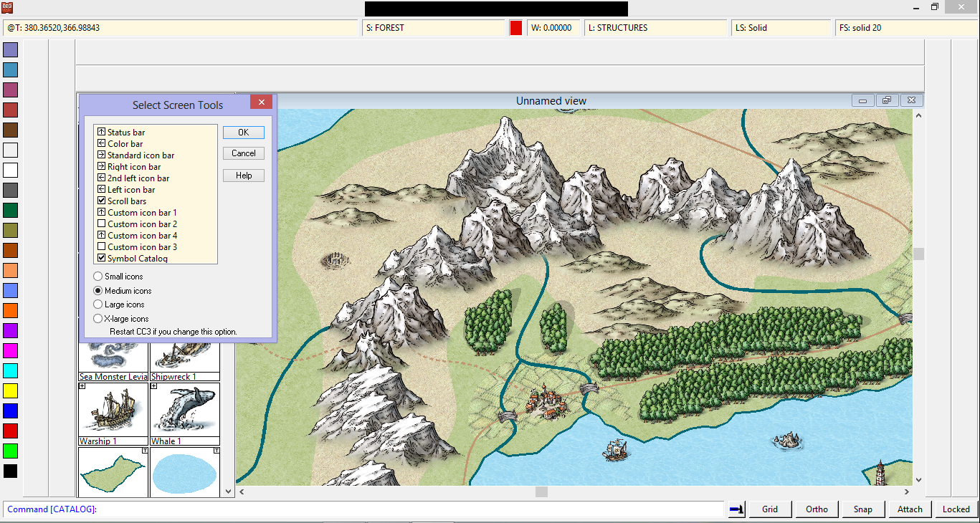The width and height of the screenshot is (980, 523).
Task: Restore the Unnamed view window size
Action: click(x=887, y=101)
